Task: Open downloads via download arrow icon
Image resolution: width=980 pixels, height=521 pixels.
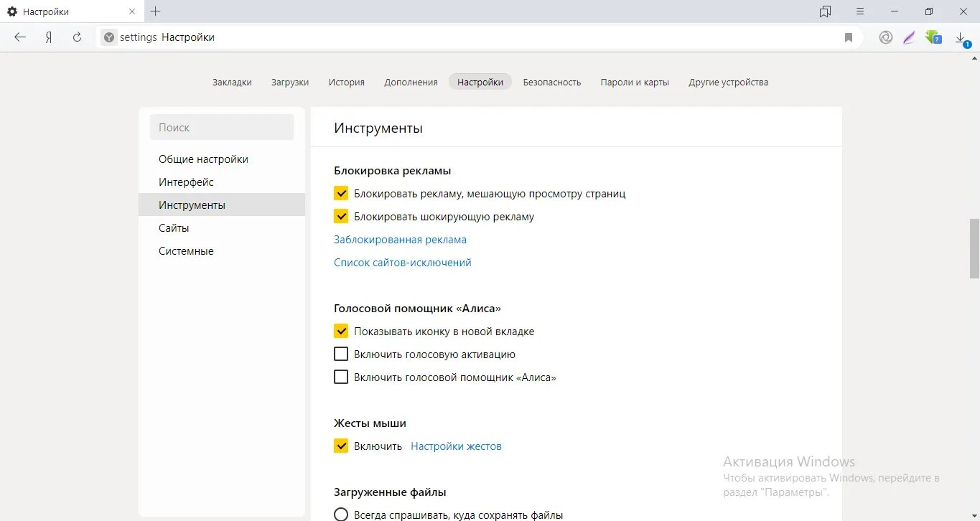Action: [x=961, y=38]
